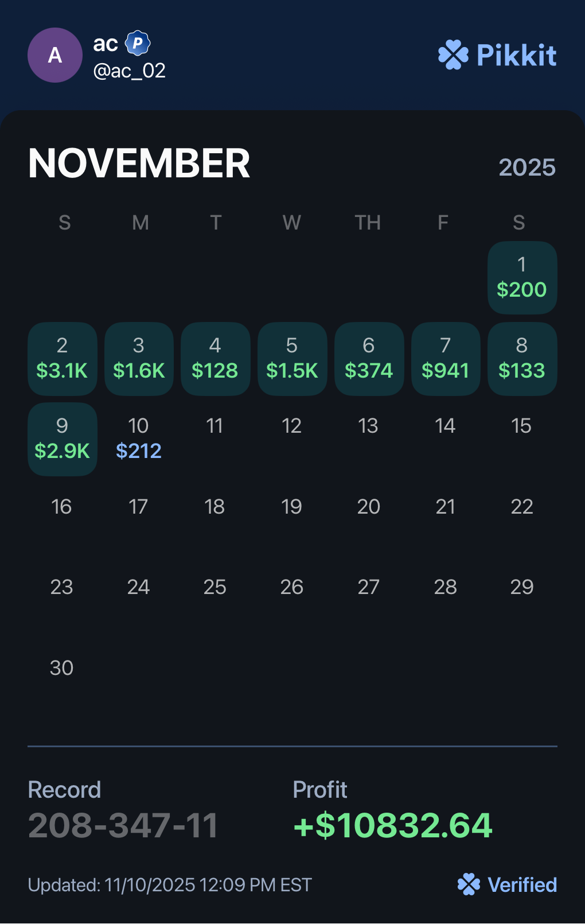Click the 208-347-11 record value
The width and height of the screenshot is (585, 924).
point(123,825)
